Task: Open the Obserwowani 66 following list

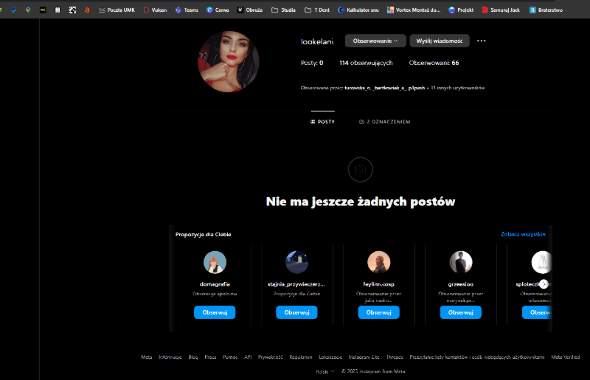Action: pos(434,63)
